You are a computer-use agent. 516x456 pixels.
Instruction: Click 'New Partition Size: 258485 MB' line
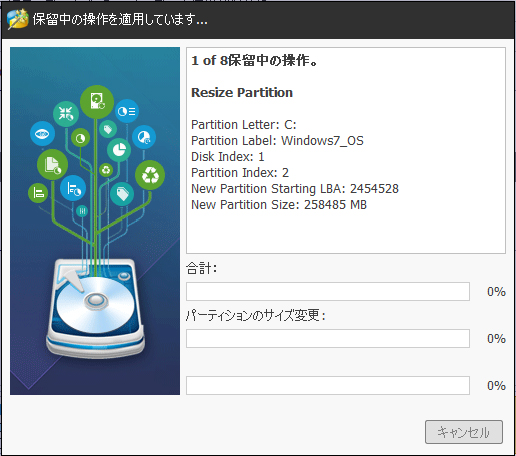pyautogui.click(x=279, y=205)
